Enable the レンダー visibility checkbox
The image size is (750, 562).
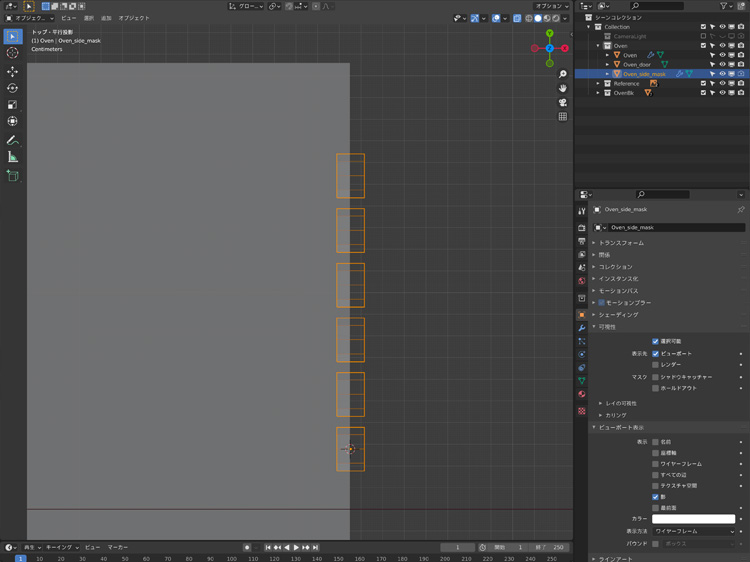click(x=656, y=365)
